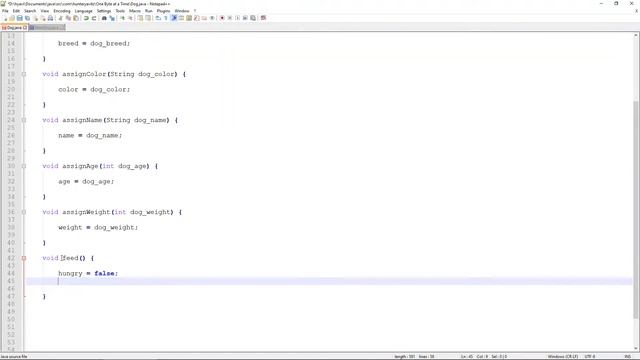This screenshot has height=360, width=640.
Task: Click Save Recorded Macro icon
Action: (253, 18)
